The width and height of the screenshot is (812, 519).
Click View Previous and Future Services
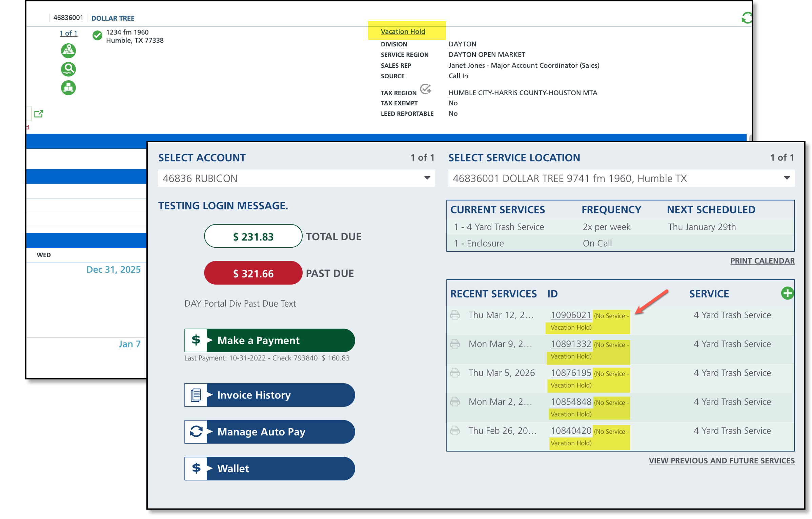coord(722,461)
